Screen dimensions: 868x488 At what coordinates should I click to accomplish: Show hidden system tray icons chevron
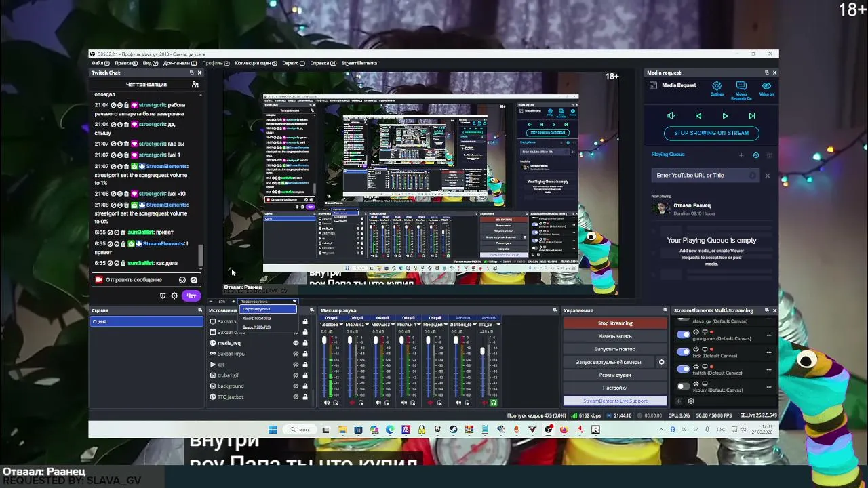click(661, 430)
